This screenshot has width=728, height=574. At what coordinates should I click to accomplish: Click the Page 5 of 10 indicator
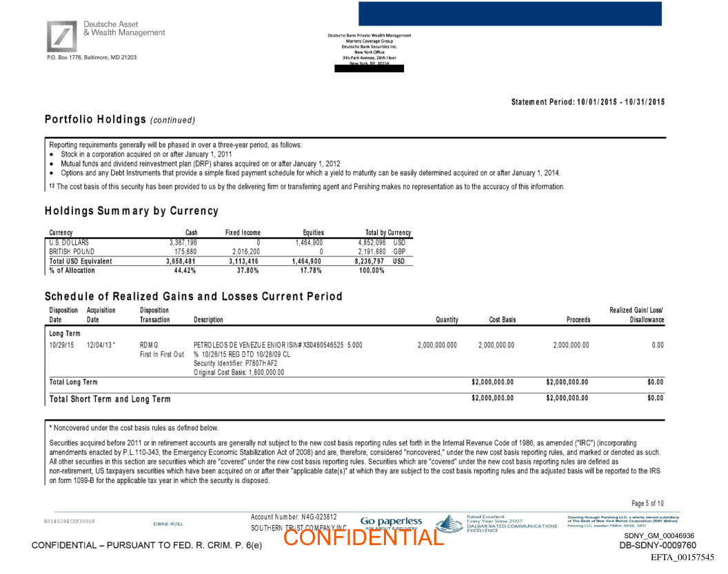[x=647, y=504]
